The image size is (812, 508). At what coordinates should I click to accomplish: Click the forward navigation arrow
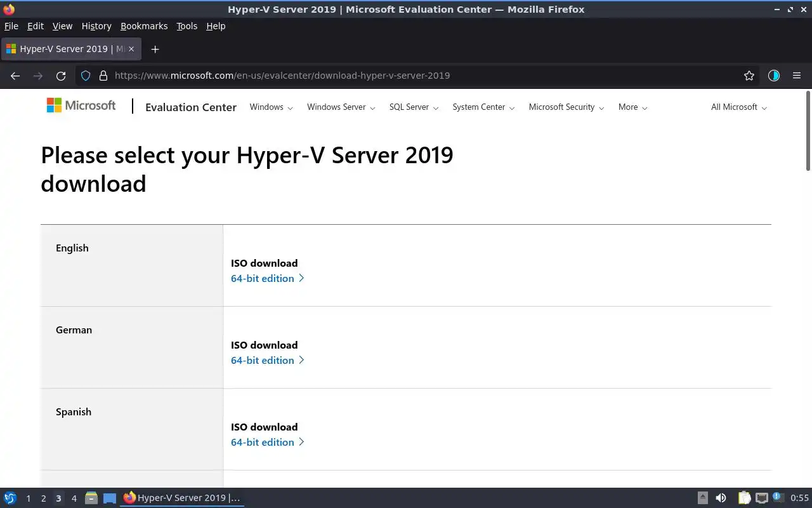pos(38,76)
